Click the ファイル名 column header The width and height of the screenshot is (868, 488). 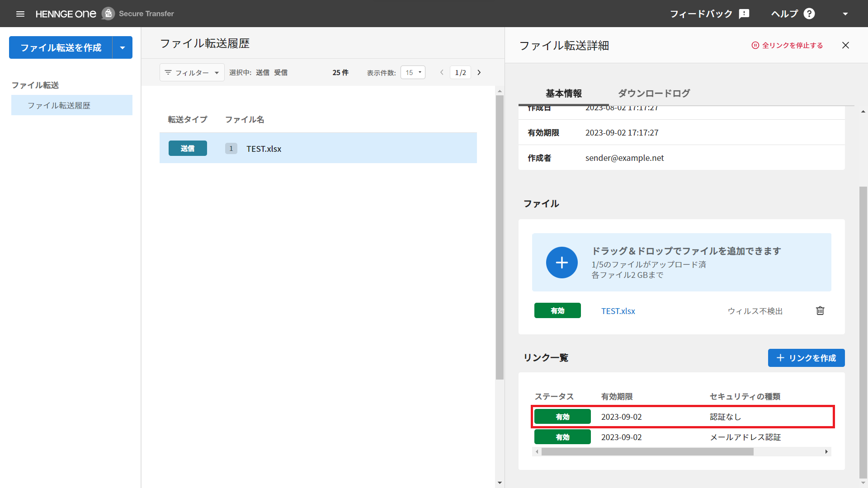pyautogui.click(x=245, y=119)
